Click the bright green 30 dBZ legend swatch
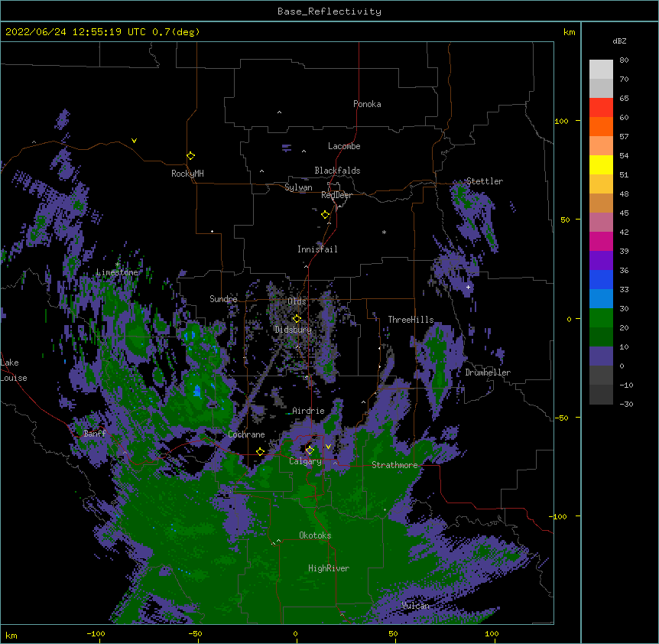The image size is (659, 644). tap(601, 318)
